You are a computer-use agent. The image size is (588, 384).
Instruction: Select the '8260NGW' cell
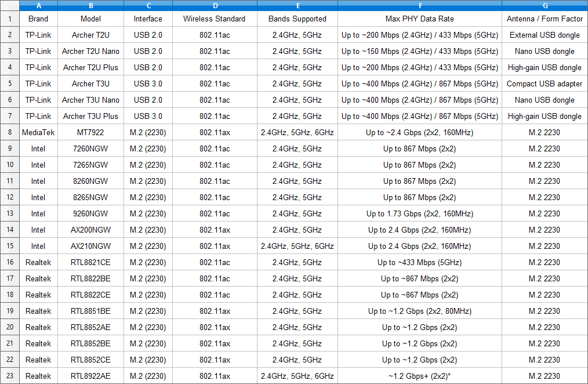tap(90, 181)
